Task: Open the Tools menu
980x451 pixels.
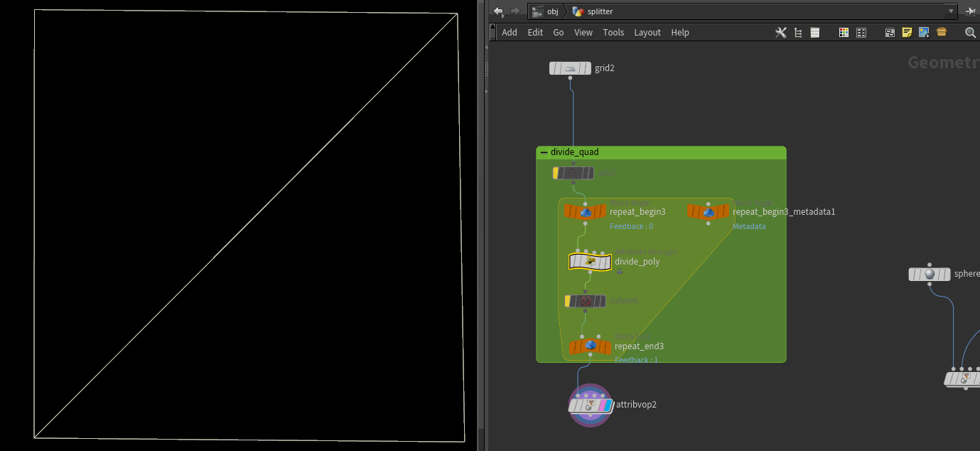Action: tap(613, 33)
